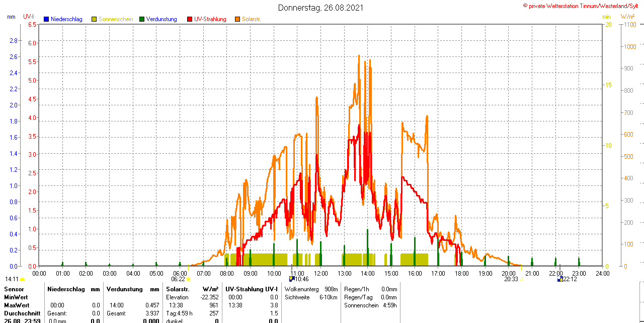Click the 18:00 label on the time axis
The height and width of the screenshot is (323, 644).
tap(462, 273)
